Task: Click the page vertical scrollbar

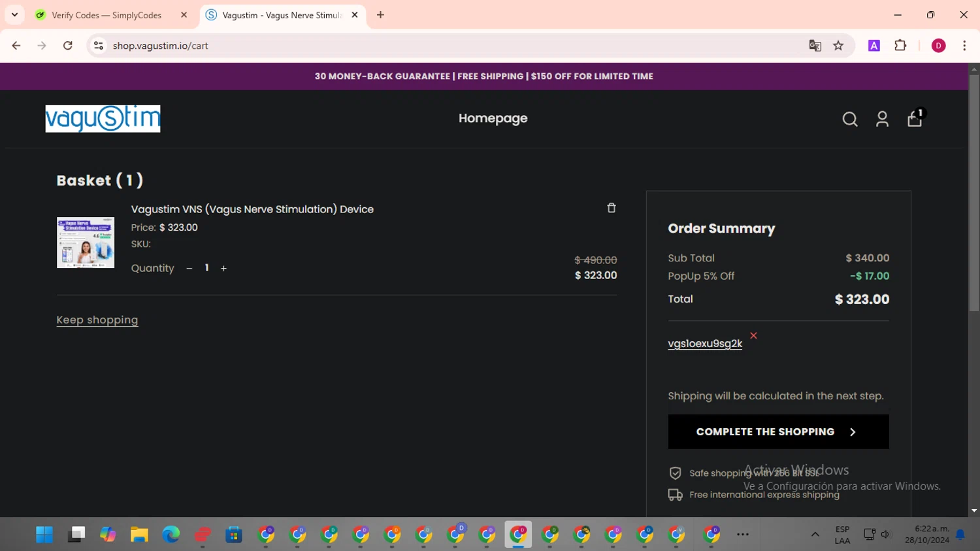Action: 974,193
